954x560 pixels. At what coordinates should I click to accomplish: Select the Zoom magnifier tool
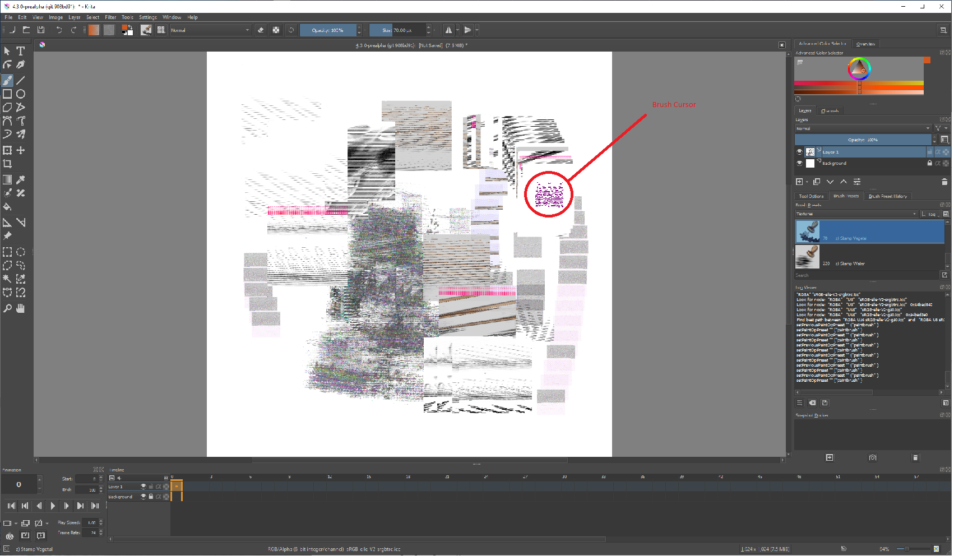click(x=7, y=308)
